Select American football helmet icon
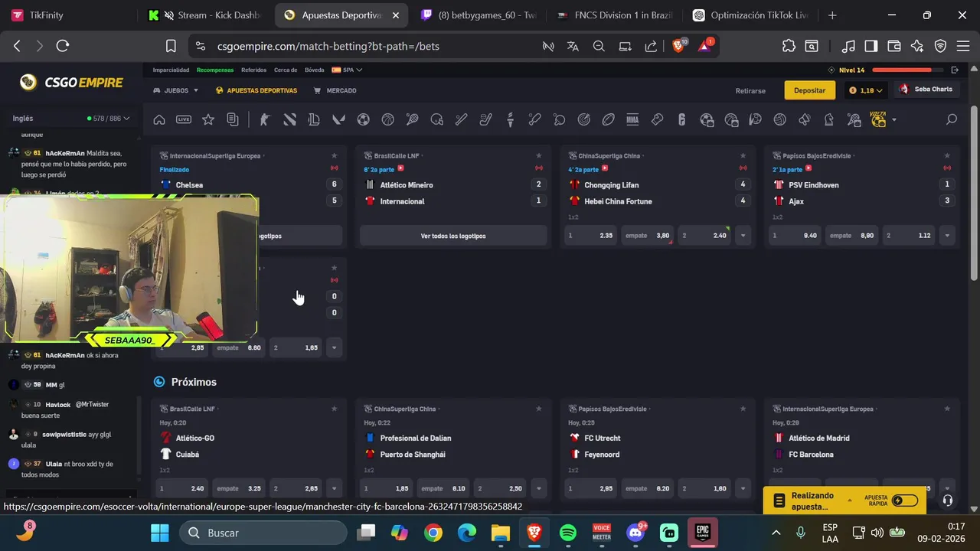Screen dimensions: 980x551 click(x=436, y=119)
